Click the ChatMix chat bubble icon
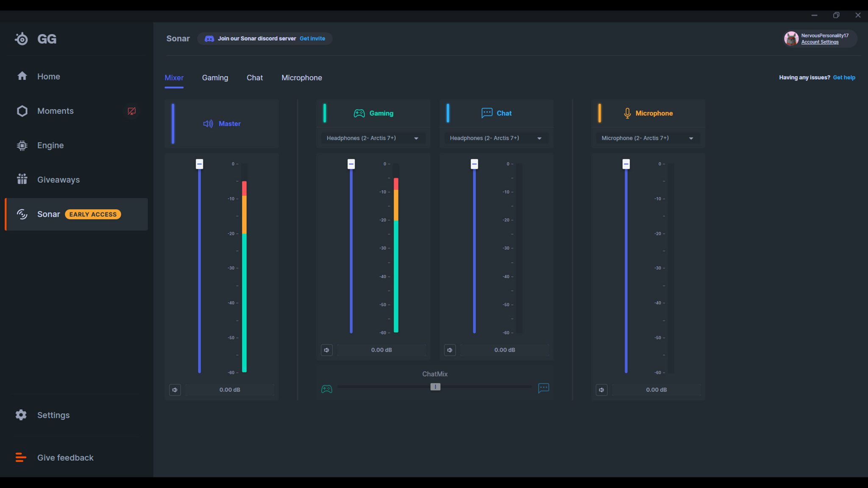 (x=543, y=388)
